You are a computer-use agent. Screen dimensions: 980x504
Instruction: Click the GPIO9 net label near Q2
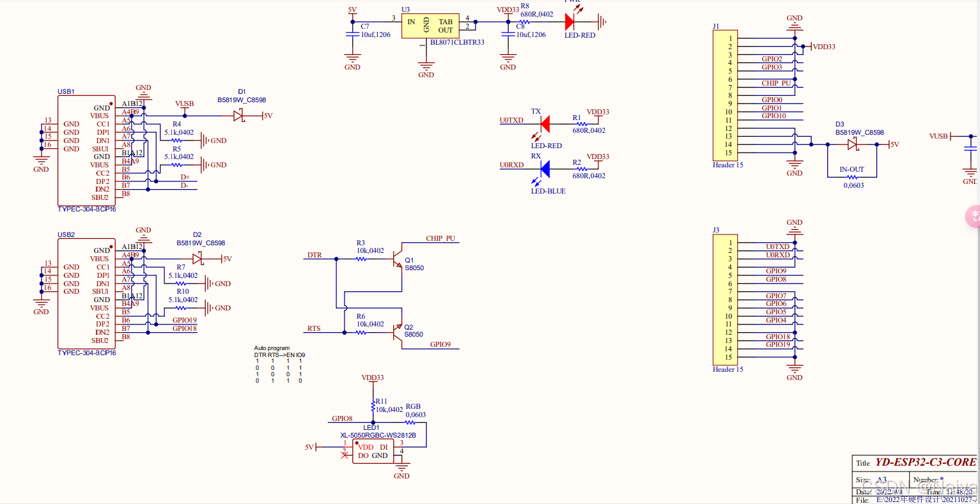(439, 344)
